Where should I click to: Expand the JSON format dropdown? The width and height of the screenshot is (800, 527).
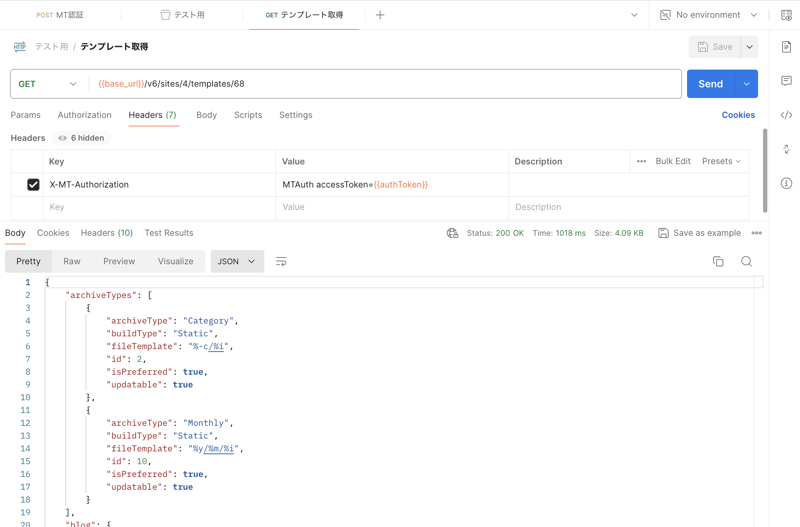[x=237, y=261]
